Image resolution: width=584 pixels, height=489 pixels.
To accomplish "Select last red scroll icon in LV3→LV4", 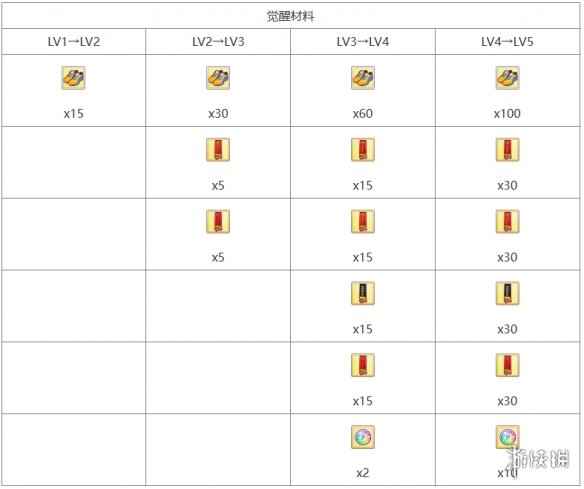I will 363,365.
